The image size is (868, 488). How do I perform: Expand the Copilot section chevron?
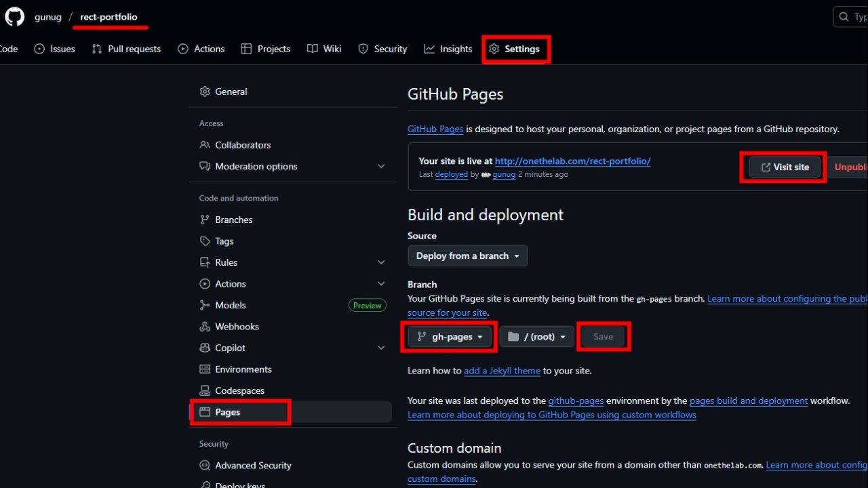point(381,348)
